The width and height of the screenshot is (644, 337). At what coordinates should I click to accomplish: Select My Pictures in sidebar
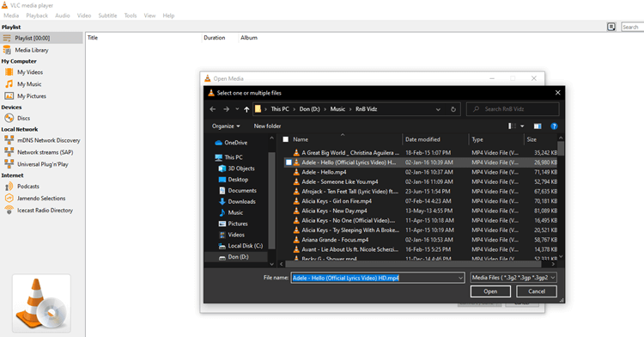[32, 96]
